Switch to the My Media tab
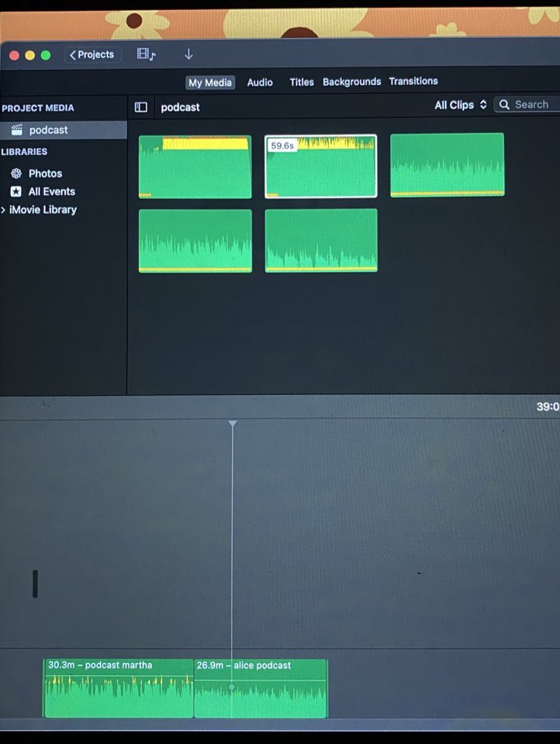The width and height of the screenshot is (560, 744). (209, 83)
